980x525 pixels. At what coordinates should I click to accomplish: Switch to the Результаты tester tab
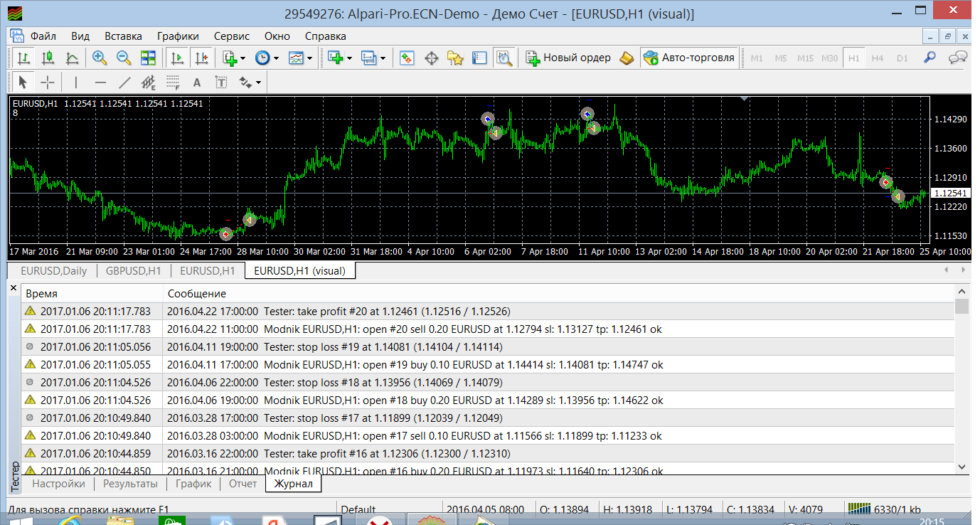coord(130,484)
